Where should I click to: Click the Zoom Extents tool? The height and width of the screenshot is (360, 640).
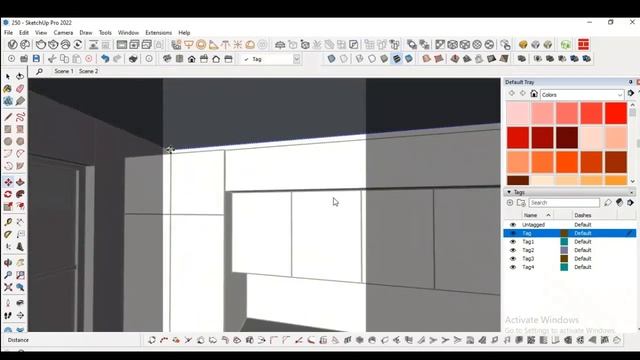click(8, 287)
